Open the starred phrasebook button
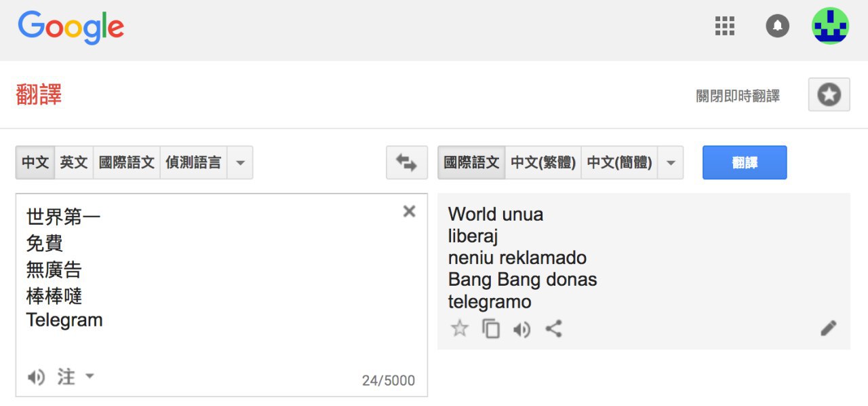The height and width of the screenshot is (406, 868). point(829,95)
